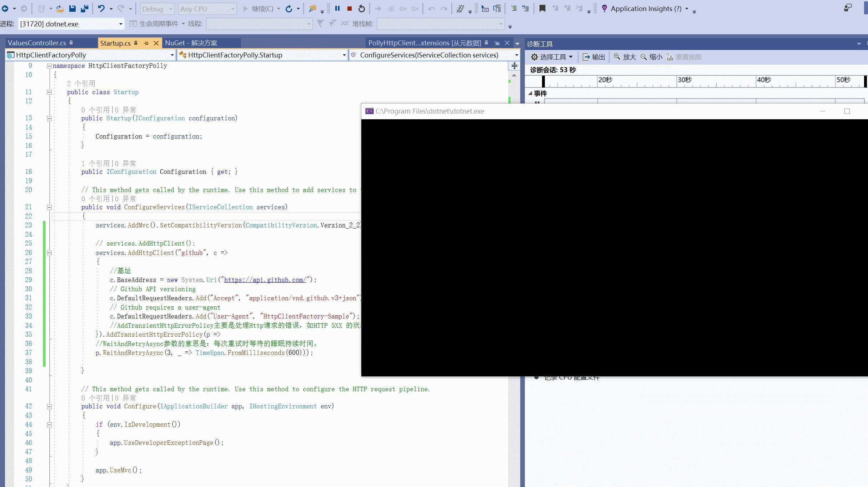Collapse the ConfigureServices method block
Viewport: 868px width, 487px height.
coord(49,207)
